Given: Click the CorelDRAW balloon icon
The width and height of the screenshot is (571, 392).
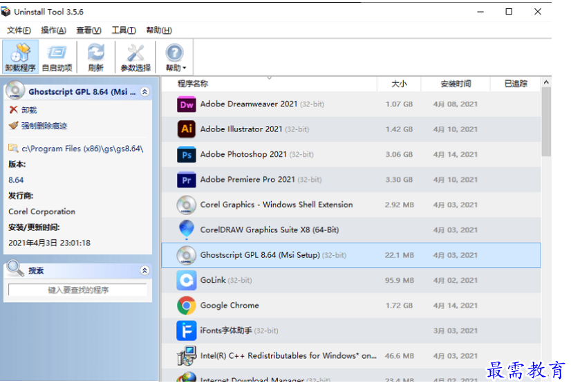Looking at the screenshot, I should tap(187, 230).
